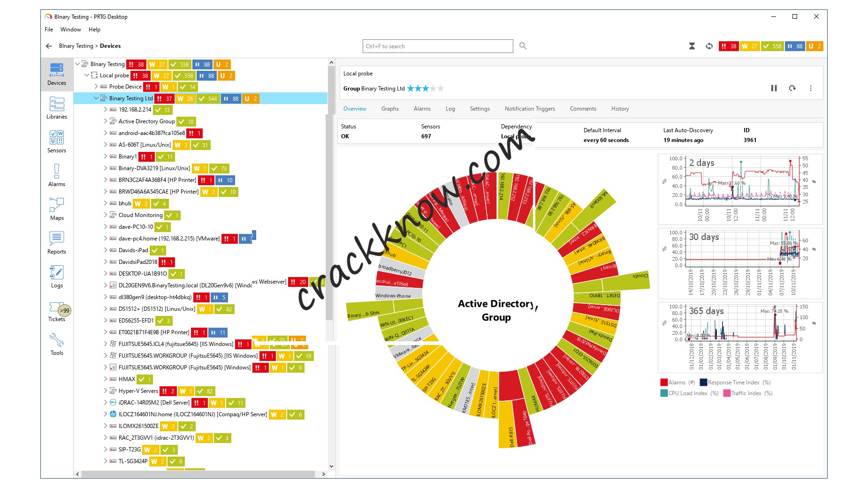This screenshot has height=488, width=868.
Task: Click the blue 88 paused badge in toolbar
Action: point(795,46)
